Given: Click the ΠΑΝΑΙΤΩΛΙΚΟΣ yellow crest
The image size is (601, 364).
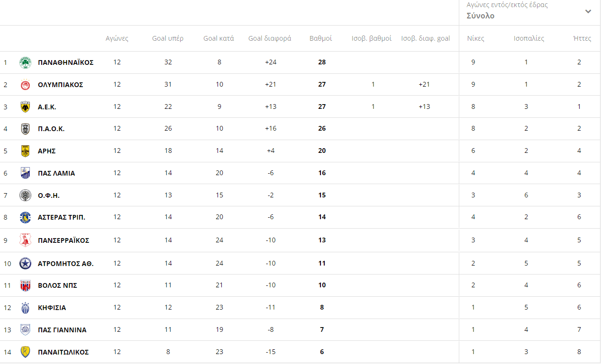Looking at the screenshot, I should [x=25, y=352].
